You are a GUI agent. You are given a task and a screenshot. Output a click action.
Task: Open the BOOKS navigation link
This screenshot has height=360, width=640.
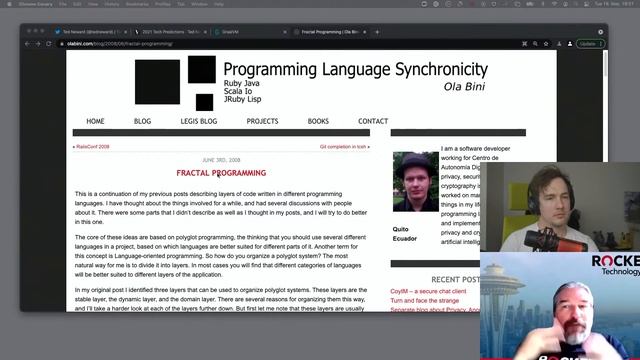(318, 121)
